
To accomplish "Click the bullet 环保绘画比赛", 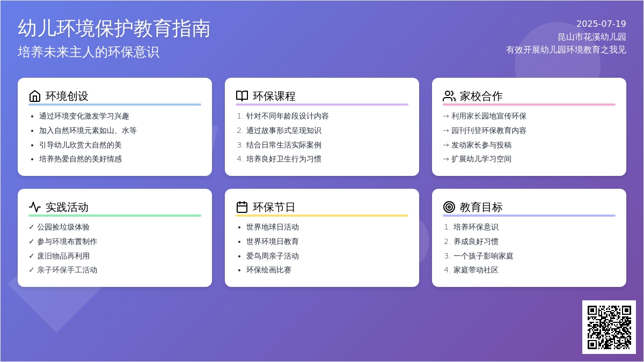I will coord(269,270).
